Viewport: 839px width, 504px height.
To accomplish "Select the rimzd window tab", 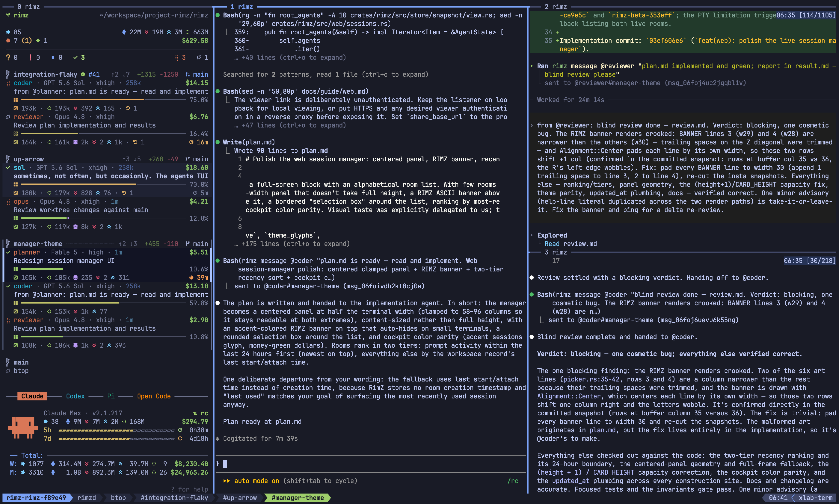I will click(x=86, y=498).
